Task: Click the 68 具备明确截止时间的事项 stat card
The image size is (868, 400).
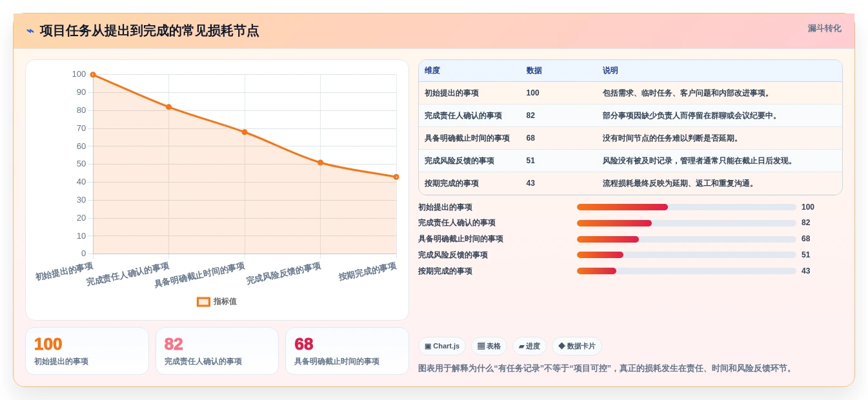Action: tap(347, 351)
